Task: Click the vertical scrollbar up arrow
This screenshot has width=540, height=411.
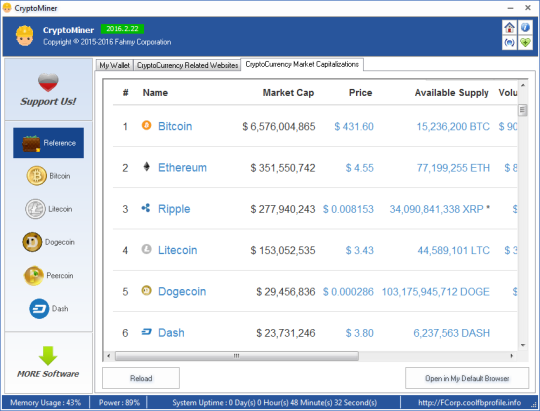Action: 523,85
